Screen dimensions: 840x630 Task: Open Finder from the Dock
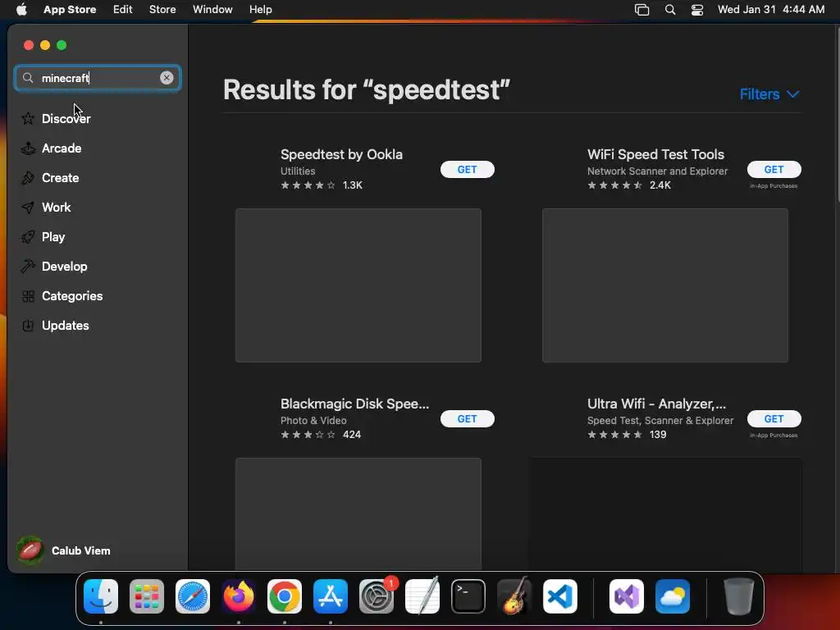tap(101, 596)
